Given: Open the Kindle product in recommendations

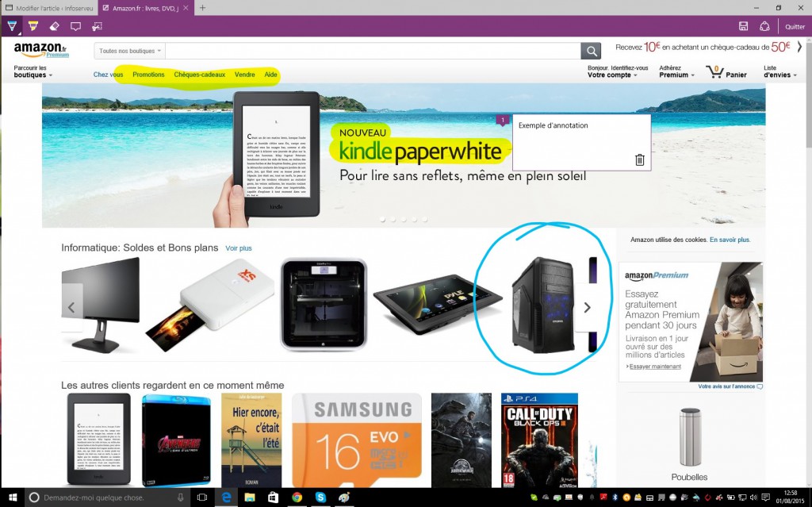Looking at the screenshot, I should pos(98,439).
